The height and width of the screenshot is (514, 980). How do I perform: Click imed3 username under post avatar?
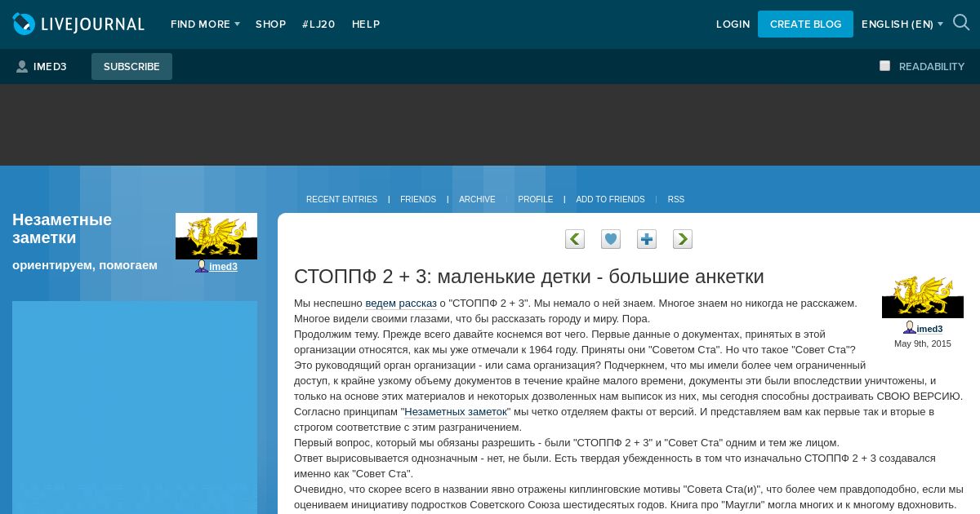929,329
